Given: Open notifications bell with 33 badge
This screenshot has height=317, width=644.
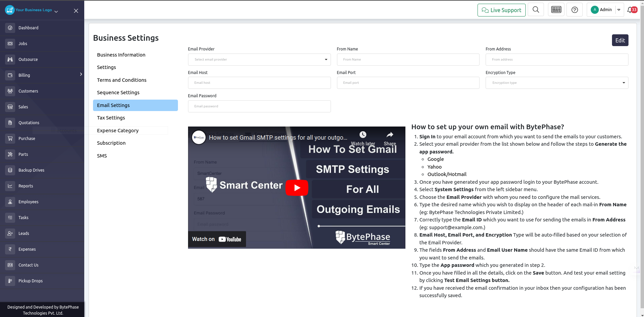Looking at the screenshot, I should click(x=632, y=10).
